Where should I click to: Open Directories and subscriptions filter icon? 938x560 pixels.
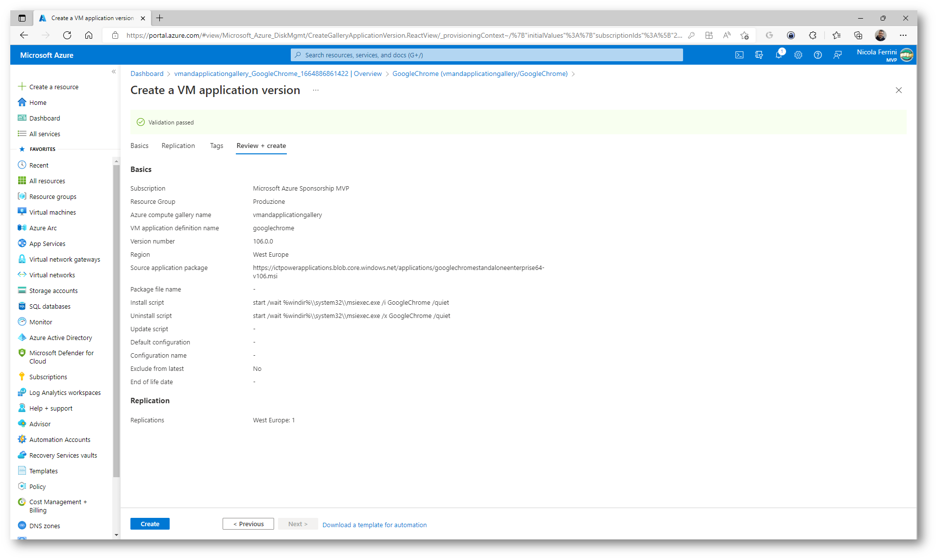pos(759,55)
